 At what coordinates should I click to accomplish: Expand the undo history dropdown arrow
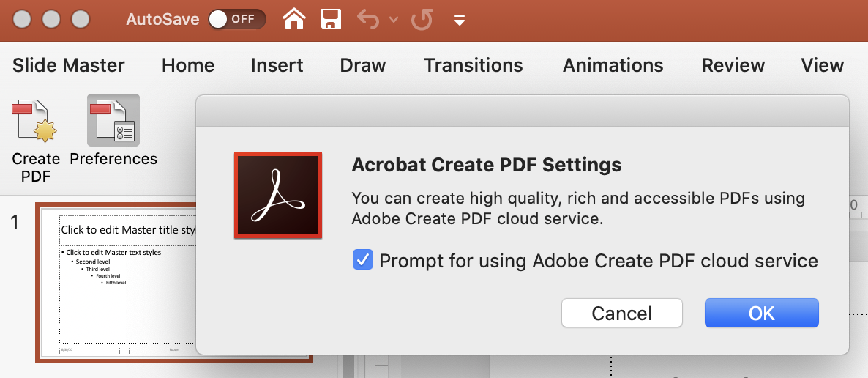pyautogui.click(x=394, y=20)
